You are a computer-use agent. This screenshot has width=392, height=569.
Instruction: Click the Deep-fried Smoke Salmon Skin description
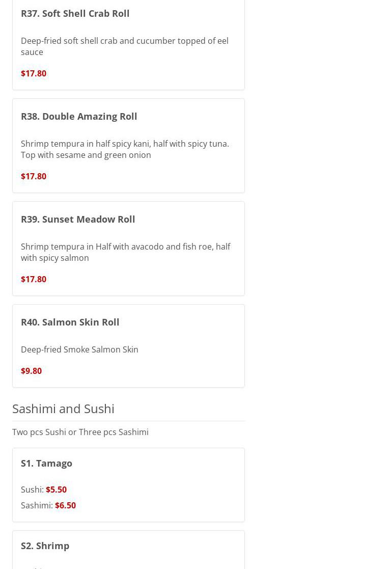[x=79, y=349]
